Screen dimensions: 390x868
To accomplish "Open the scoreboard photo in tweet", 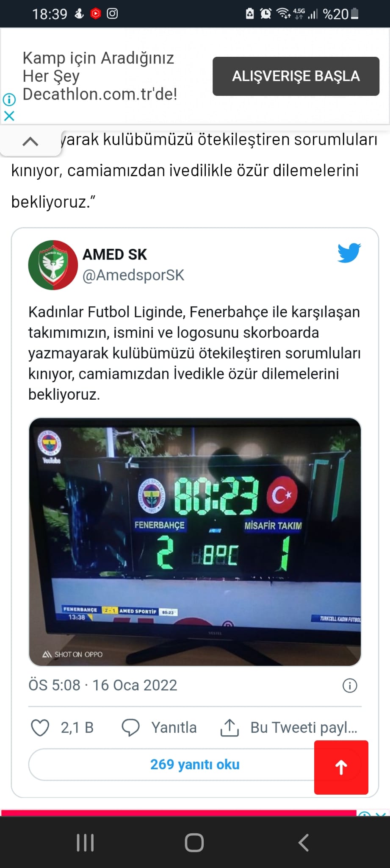I will [195, 542].
